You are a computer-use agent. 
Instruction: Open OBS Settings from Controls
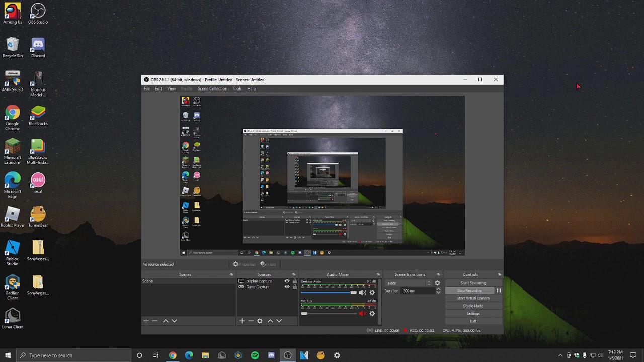coord(473,313)
